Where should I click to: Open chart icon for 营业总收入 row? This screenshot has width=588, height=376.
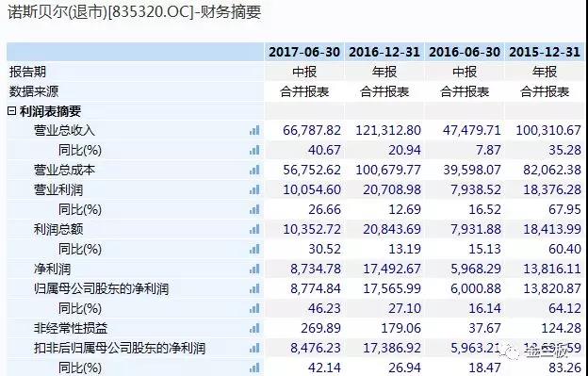tap(254, 130)
